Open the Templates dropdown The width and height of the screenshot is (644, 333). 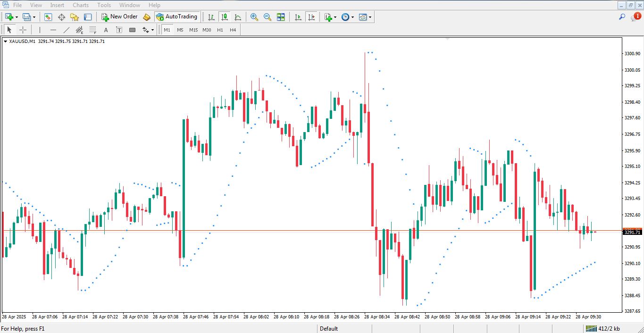[x=364, y=17]
